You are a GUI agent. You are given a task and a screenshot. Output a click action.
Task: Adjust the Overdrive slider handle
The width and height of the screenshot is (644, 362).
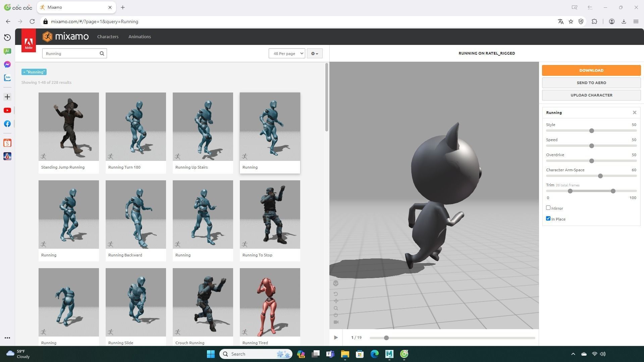point(592,161)
